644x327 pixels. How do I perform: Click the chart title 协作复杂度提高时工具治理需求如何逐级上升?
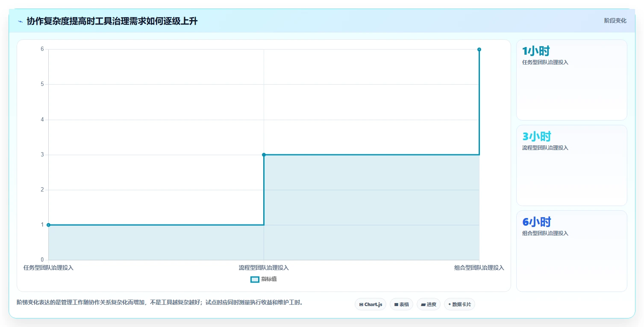click(112, 21)
